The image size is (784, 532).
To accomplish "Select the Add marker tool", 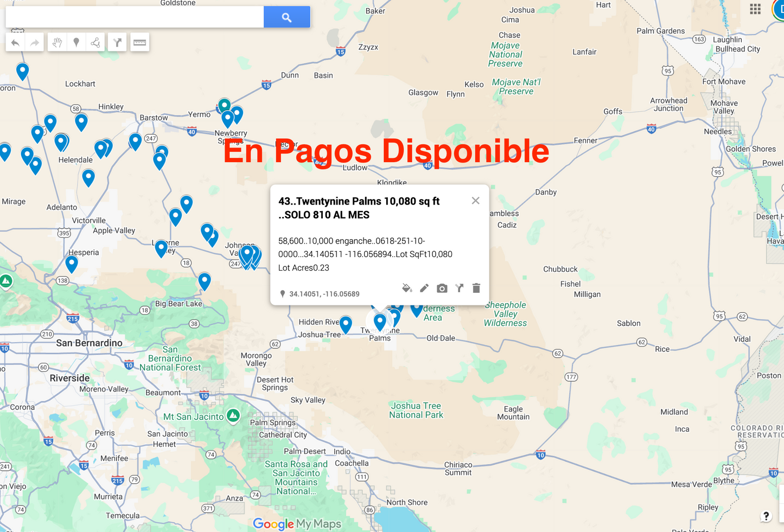I will [77, 42].
